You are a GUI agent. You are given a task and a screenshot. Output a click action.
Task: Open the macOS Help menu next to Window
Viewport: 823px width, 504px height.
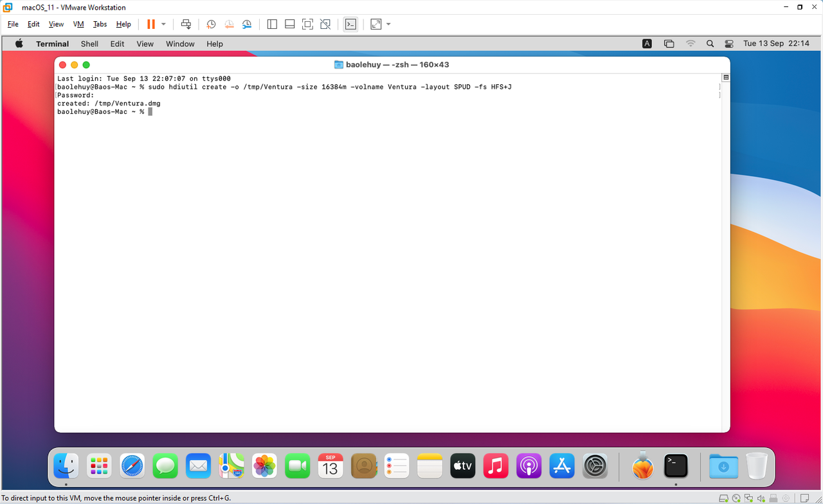click(x=215, y=44)
